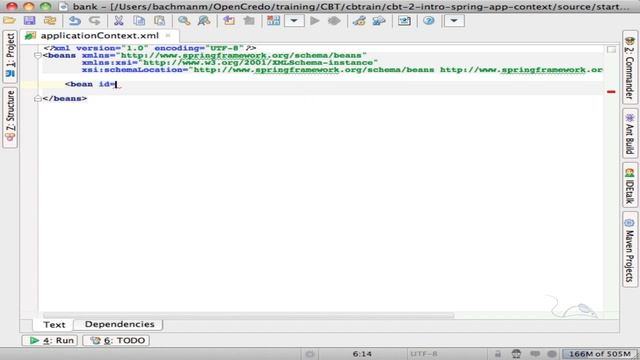
Task: Click the inspector hector face icon
Action: coord(516,354)
